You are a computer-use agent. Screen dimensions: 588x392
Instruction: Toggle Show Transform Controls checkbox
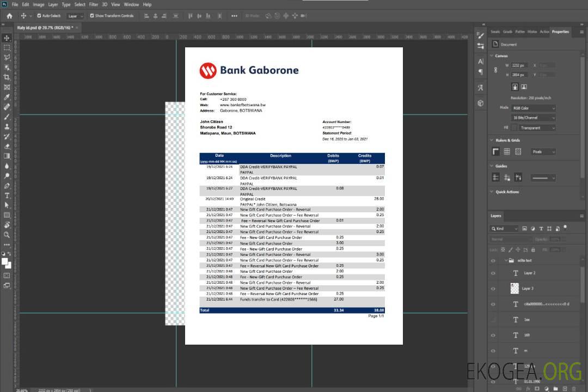[x=92, y=16]
